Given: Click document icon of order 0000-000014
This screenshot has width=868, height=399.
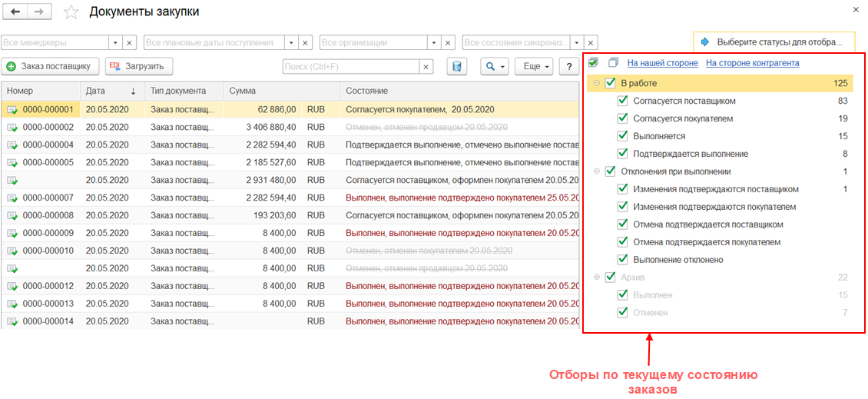Looking at the screenshot, I should [x=12, y=321].
